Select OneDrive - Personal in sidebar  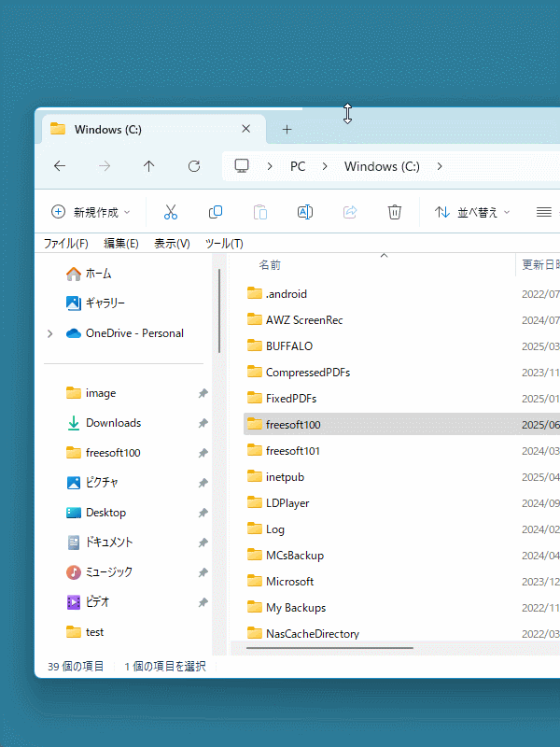[125, 333]
